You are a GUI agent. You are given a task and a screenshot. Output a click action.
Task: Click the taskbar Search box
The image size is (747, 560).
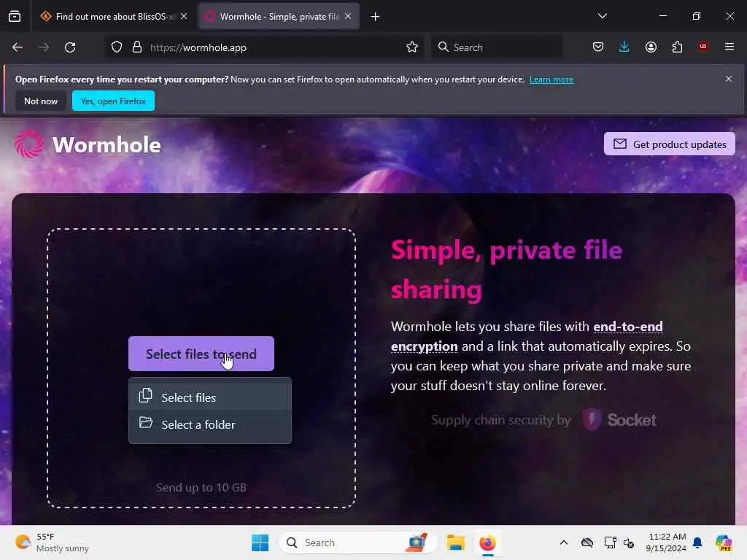point(357,542)
